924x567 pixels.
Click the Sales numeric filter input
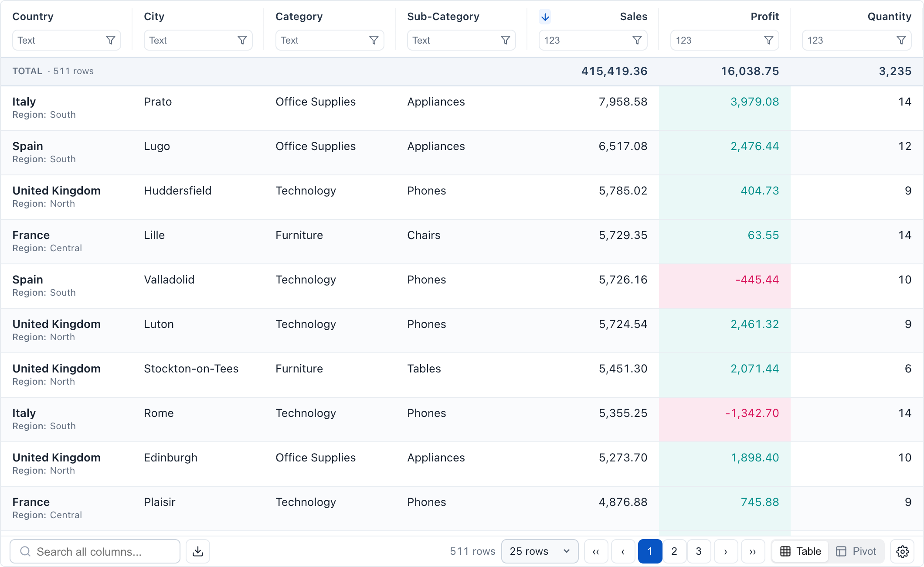pos(593,40)
